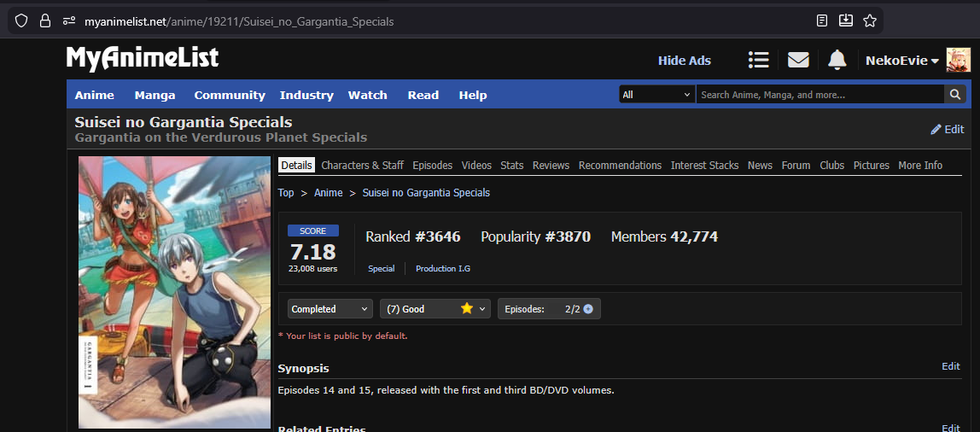Image resolution: width=980 pixels, height=432 pixels.
Task: Open site permissions icon in address bar
Action: [69, 21]
